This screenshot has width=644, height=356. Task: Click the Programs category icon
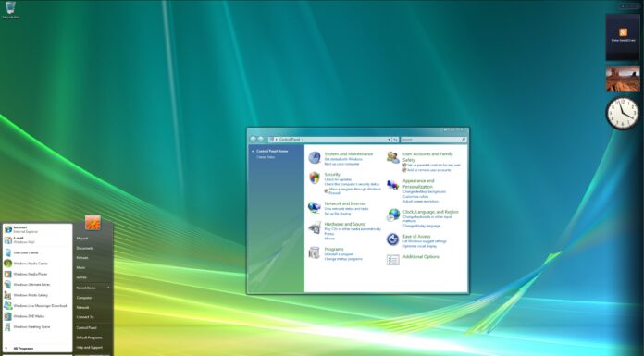coord(315,253)
